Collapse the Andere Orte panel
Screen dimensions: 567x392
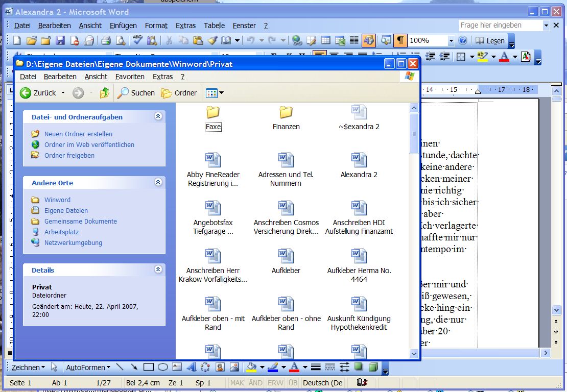pos(158,182)
